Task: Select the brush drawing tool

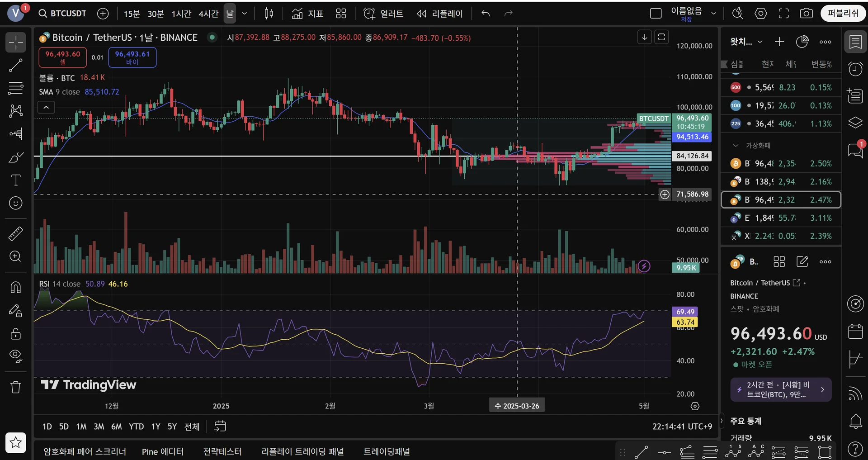Action: pos(16,157)
